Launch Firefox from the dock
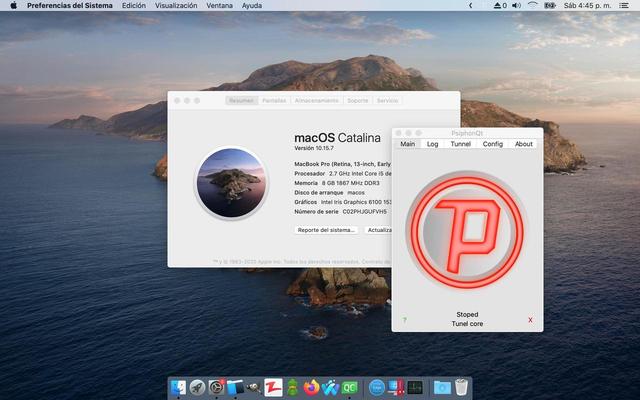640x400 pixels. (311, 387)
